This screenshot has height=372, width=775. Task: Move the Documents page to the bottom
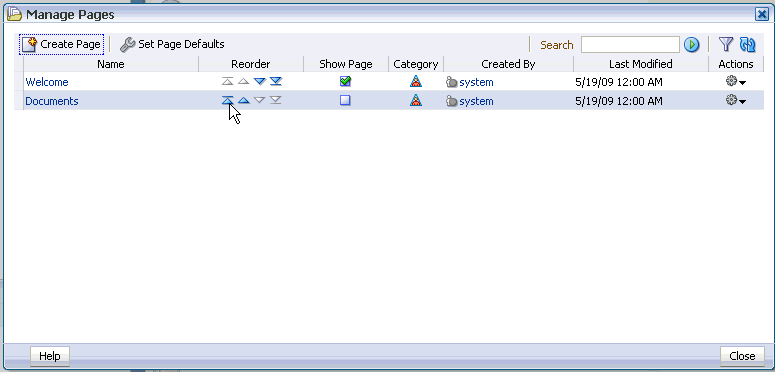(276, 100)
